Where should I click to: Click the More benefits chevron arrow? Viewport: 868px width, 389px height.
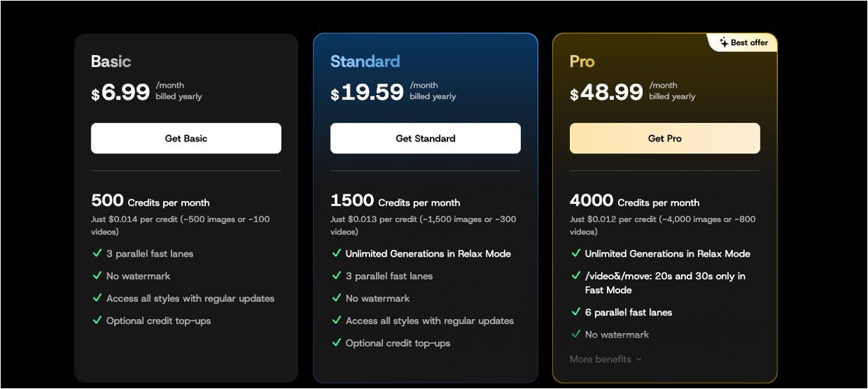click(x=639, y=359)
